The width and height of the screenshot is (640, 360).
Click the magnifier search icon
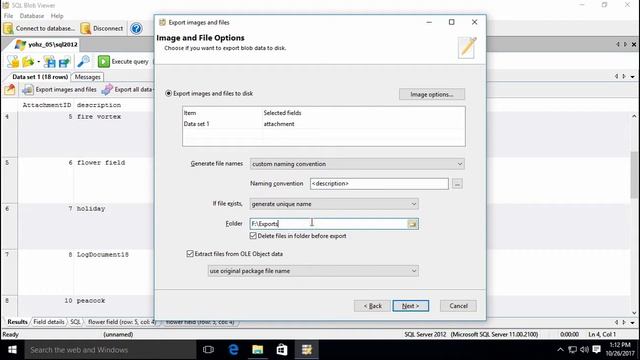[x=83, y=62]
